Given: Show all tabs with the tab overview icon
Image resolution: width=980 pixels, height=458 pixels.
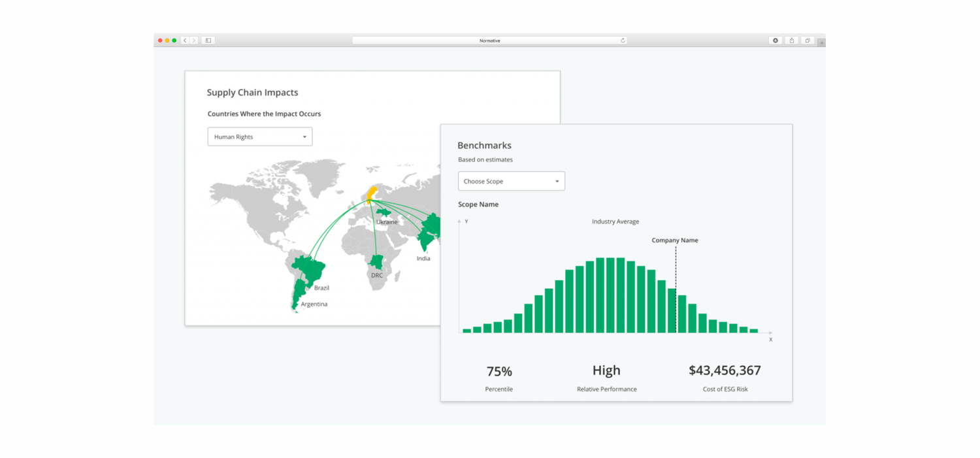Looking at the screenshot, I should click(808, 41).
